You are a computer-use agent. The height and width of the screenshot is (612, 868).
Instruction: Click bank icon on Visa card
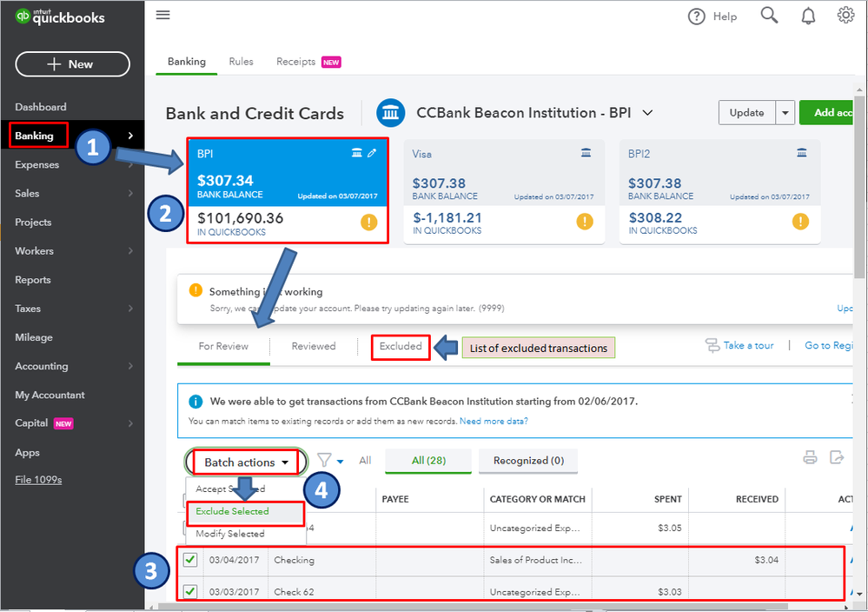(586, 153)
